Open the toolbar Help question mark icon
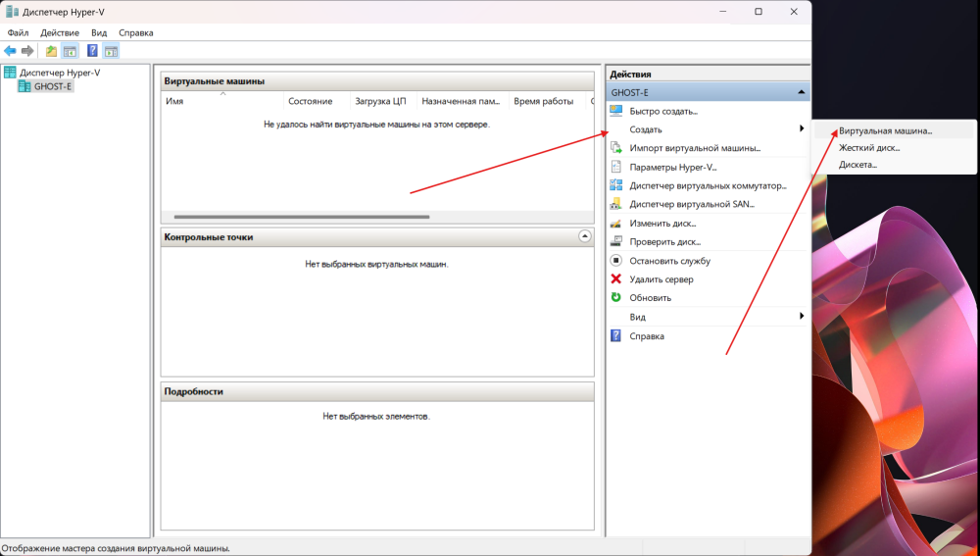The width and height of the screenshot is (980, 556). tap(92, 51)
